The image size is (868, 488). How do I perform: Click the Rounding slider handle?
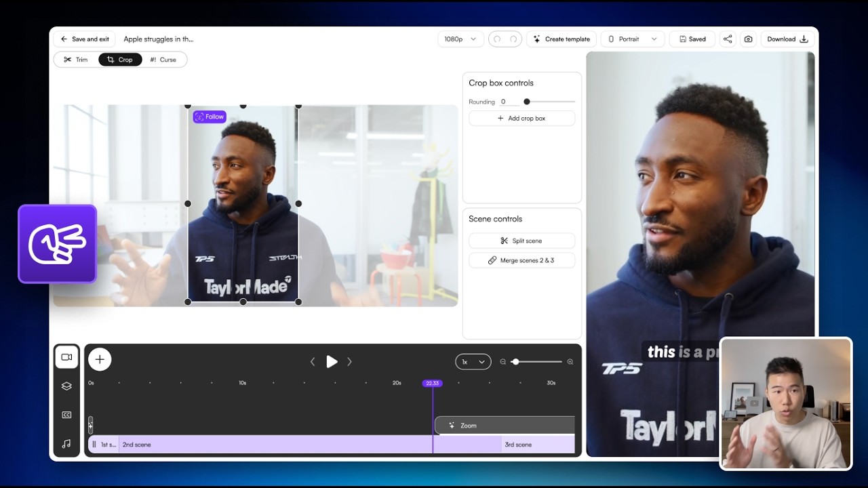click(x=527, y=102)
